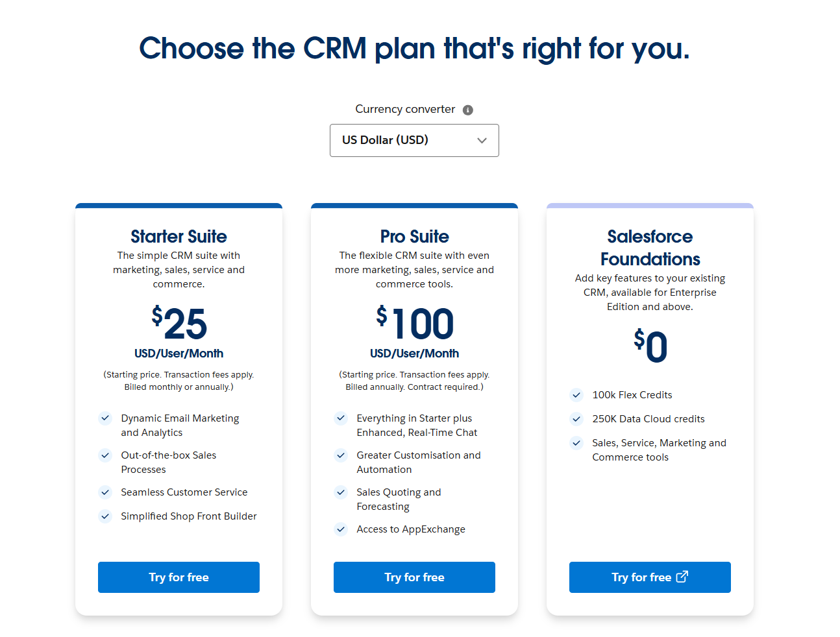840x637 pixels.
Task: Click the chevron arrow in currency selector
Action: pyautogui.click(x=482, y=141)
